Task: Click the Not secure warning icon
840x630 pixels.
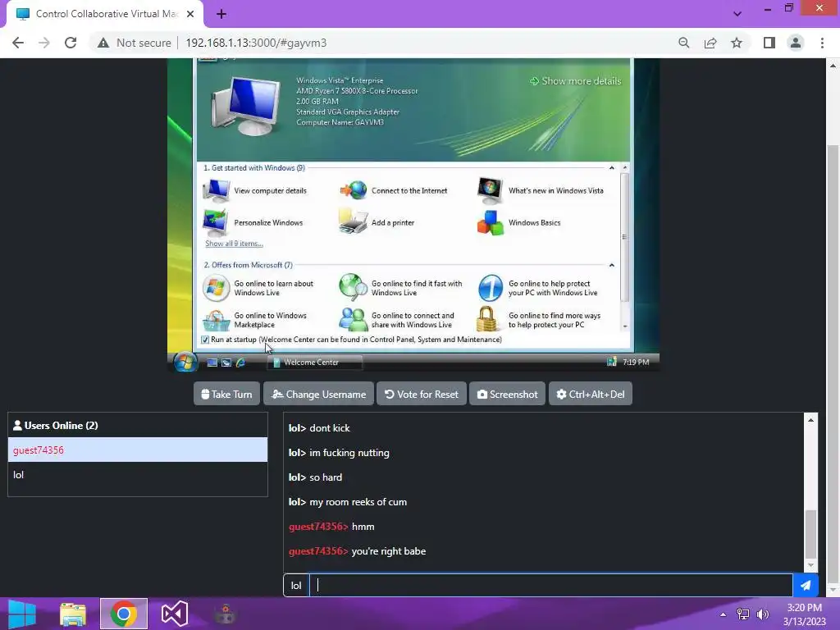Action: pos(103,43)
